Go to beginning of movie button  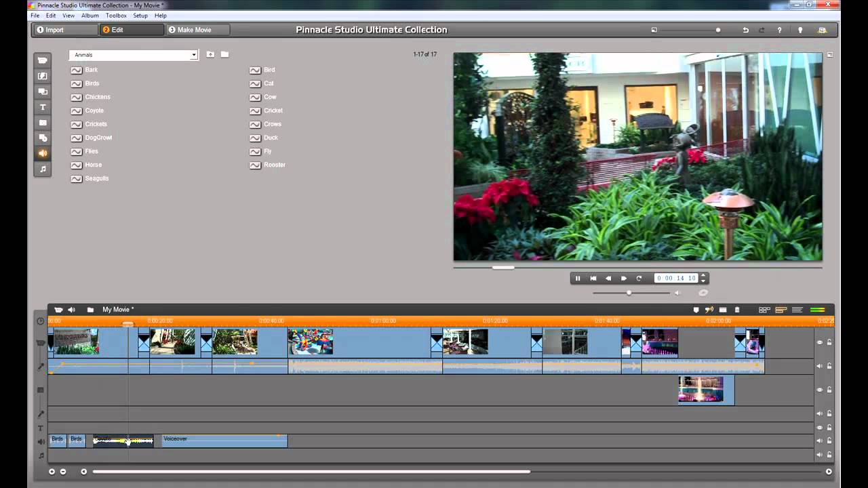coord(593,278)
